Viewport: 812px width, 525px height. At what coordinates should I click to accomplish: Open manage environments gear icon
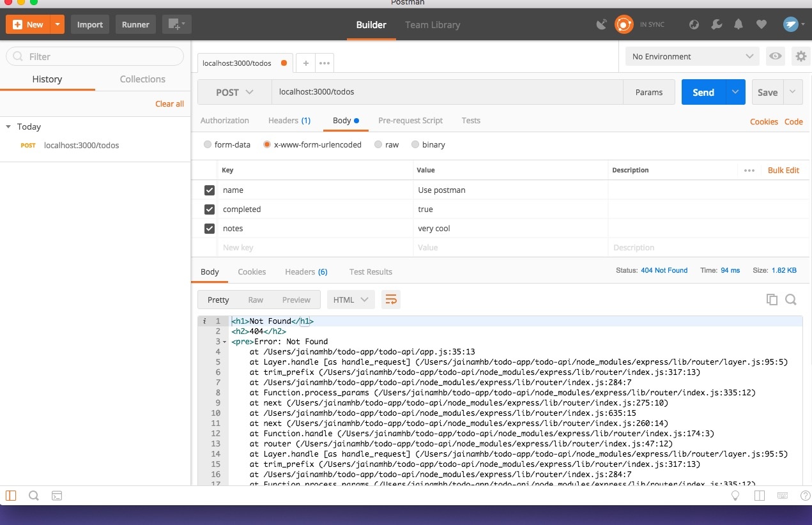[x=801, y=56]
